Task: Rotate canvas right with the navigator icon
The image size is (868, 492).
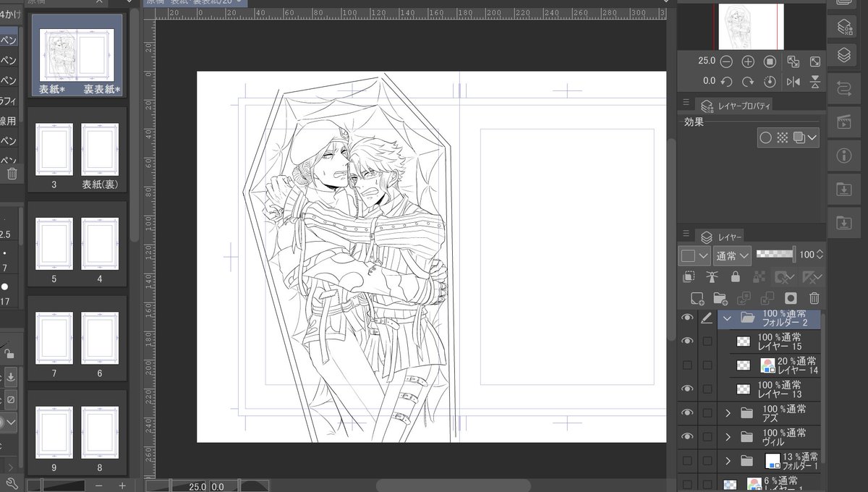Action: tap(748, 81)
